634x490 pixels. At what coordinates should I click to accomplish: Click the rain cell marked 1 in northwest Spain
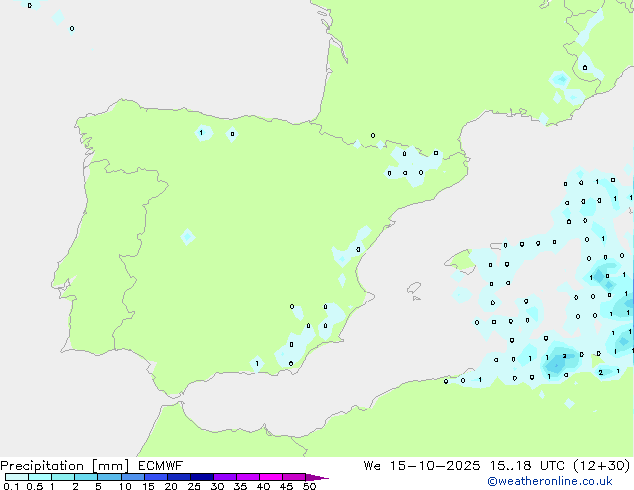pos(202,132)
